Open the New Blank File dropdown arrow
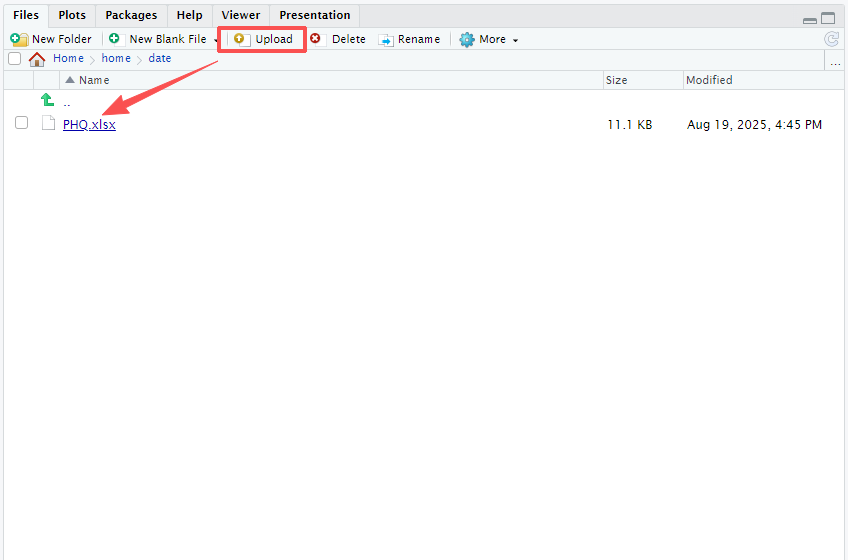Viewport: 848px width, 560px height. tap(215, 41)
